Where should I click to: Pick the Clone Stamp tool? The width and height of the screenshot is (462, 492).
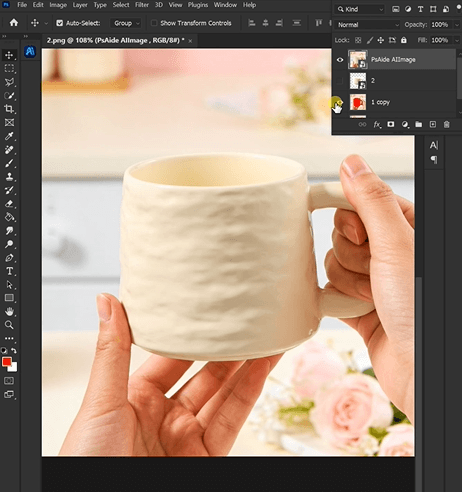pos(9,177)
